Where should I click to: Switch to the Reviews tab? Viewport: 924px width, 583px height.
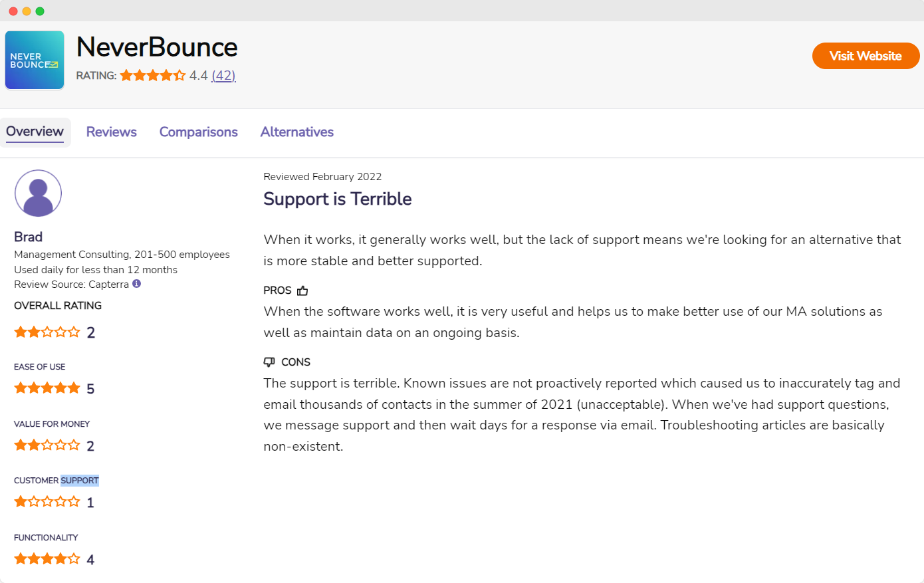(x=111, y=132)
